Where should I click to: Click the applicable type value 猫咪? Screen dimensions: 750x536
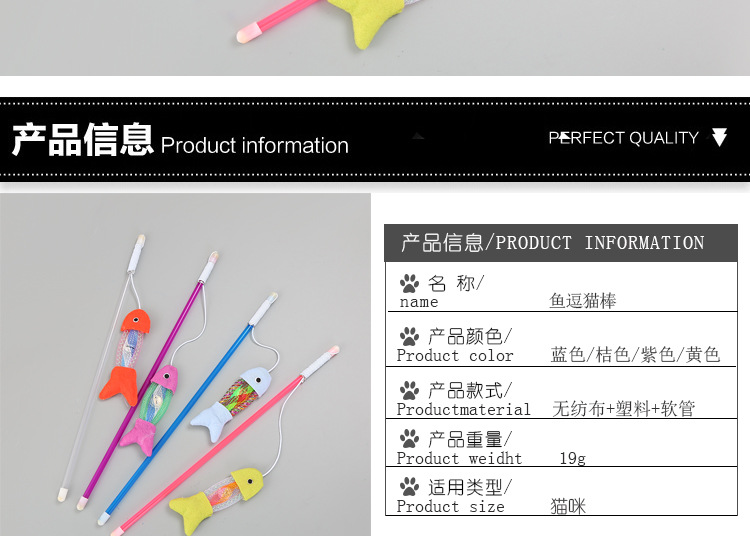click(568, 506)
